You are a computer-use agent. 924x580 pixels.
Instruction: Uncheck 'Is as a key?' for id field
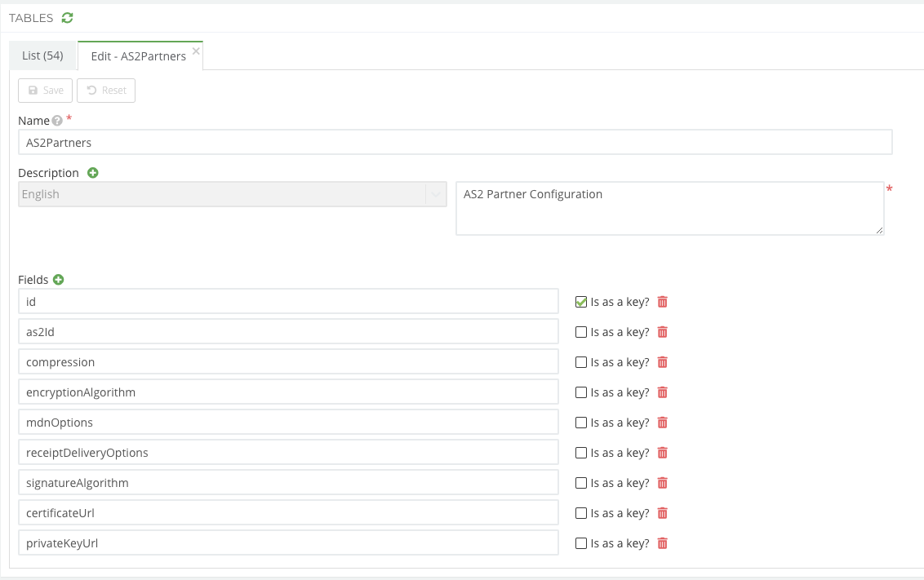tap(581, 302)
